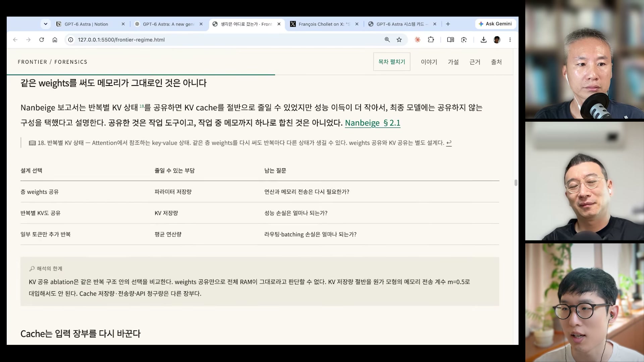Select the middle participant's video tile
This screenshot has width=644, height=362.
[x=585, y=181]
